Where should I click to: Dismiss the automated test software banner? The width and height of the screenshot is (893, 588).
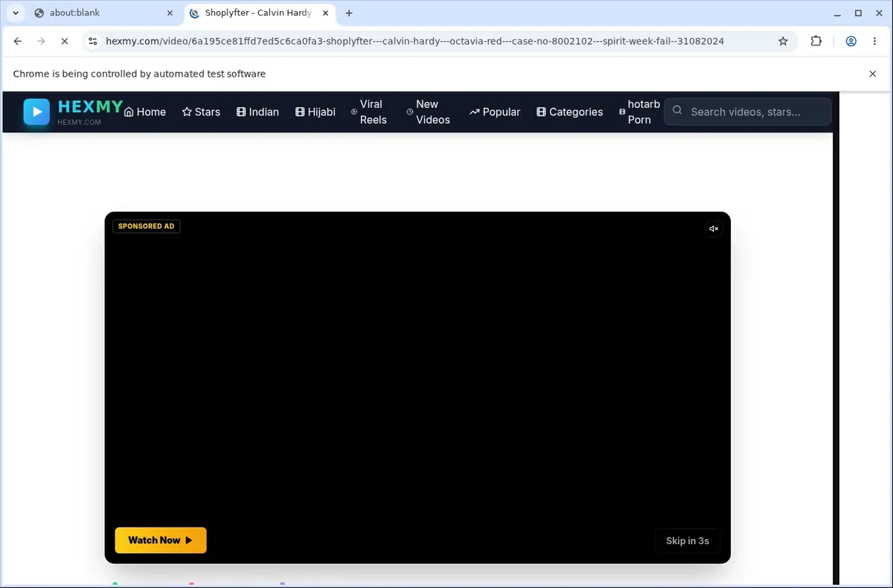873,74
